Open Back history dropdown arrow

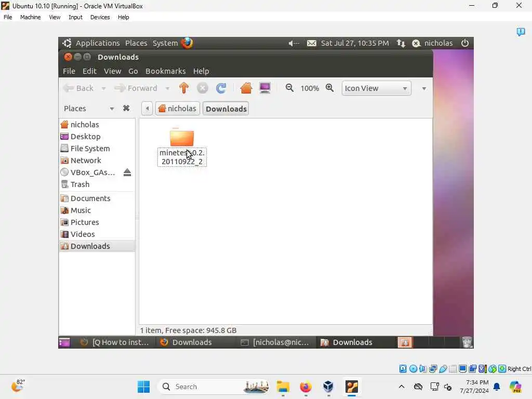103,88
